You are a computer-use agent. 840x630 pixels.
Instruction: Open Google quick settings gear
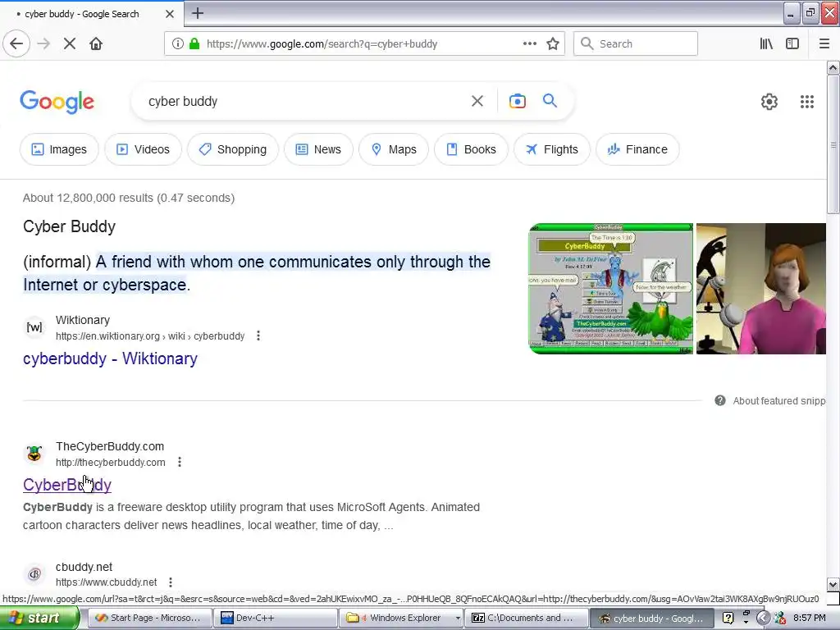(769, 101)
